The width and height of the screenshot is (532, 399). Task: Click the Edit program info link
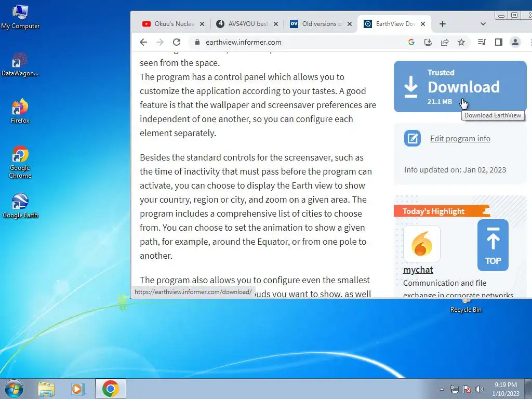tap(460, 138)
